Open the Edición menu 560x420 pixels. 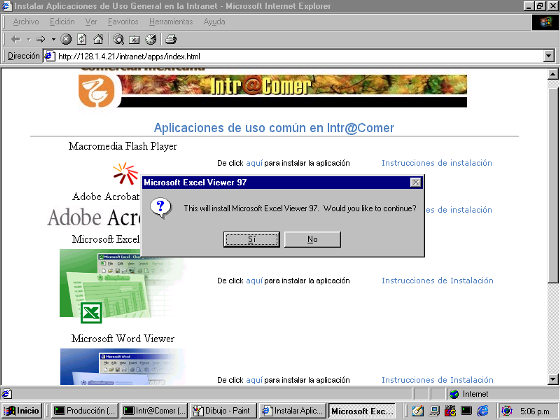pyautogui.click(x=62, y=22)
